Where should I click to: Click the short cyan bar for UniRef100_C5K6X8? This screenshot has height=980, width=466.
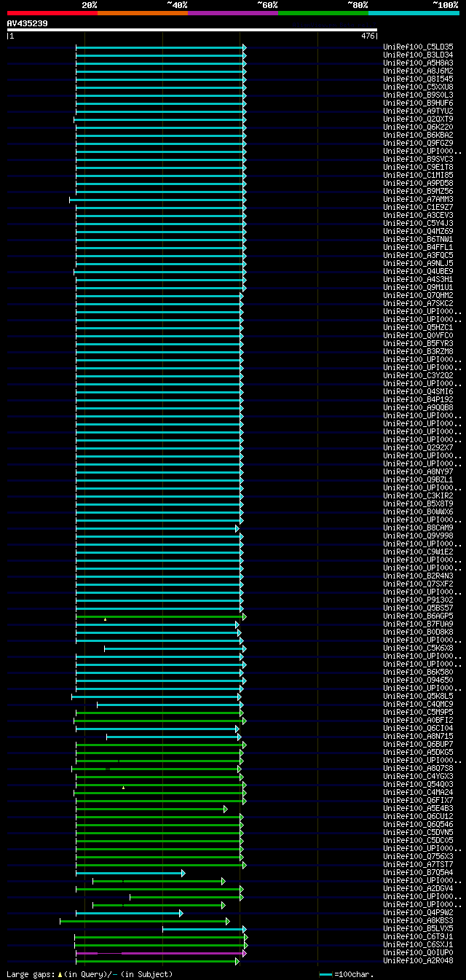pyautogui.click(x=175, y=648)
